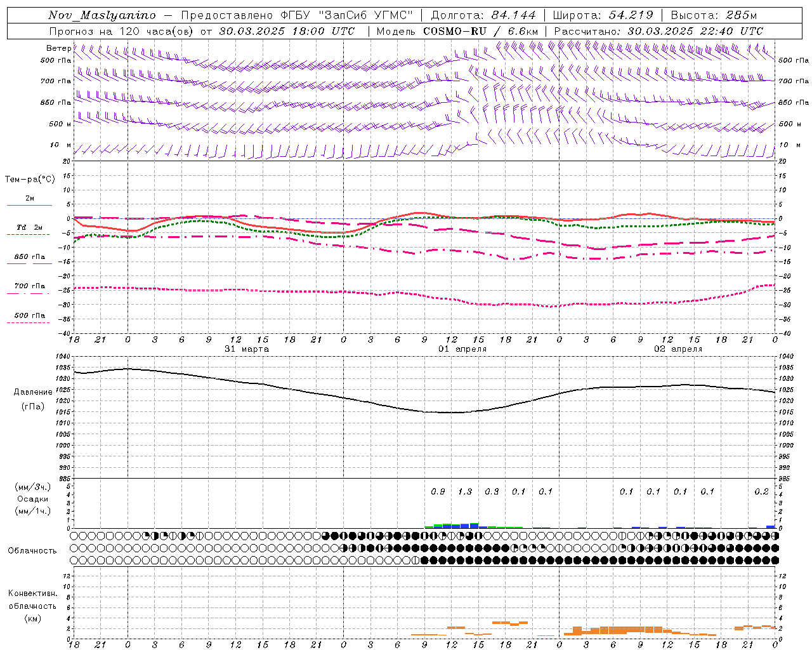The height and width of the screenshot is (650, 812).
Task: Select the 'Долгота: 84.144' longitude value
Action: pos(483,15)
